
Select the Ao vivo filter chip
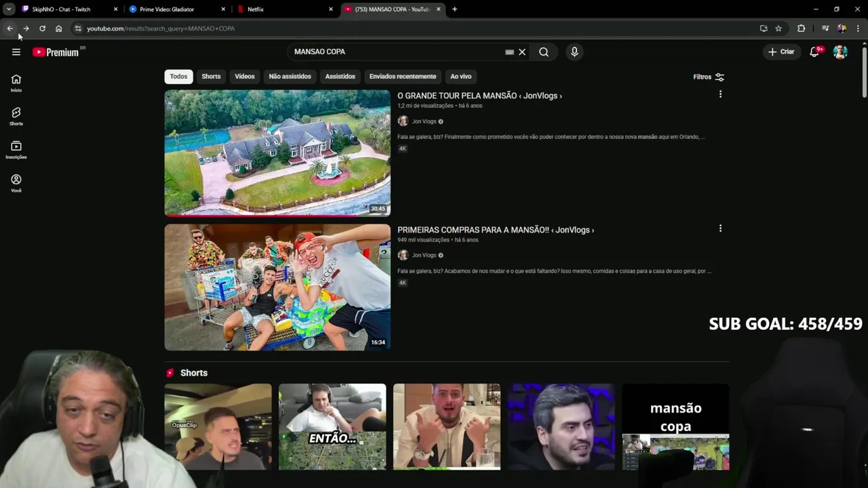pyautogui.click(x=460, y=77)
